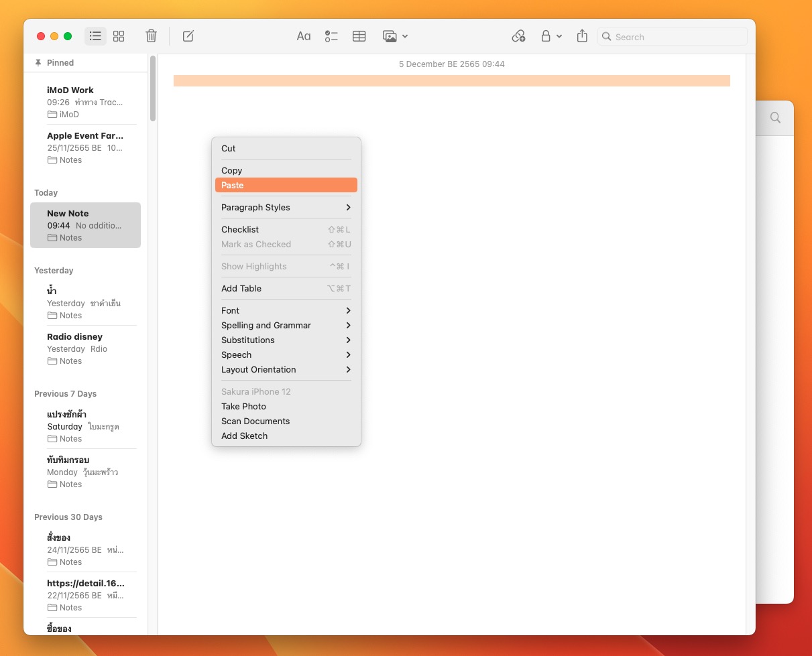812x656 pixels.
Task: Open the media photo dropdown
Action: pyautogui.click(x=395, y=36)
